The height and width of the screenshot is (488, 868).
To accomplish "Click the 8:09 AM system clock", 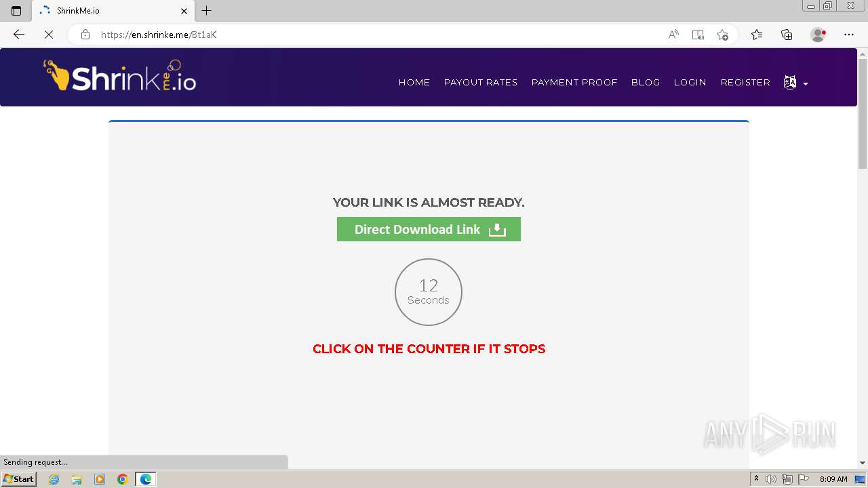I will pyautogui.click(x=833, y=479).
